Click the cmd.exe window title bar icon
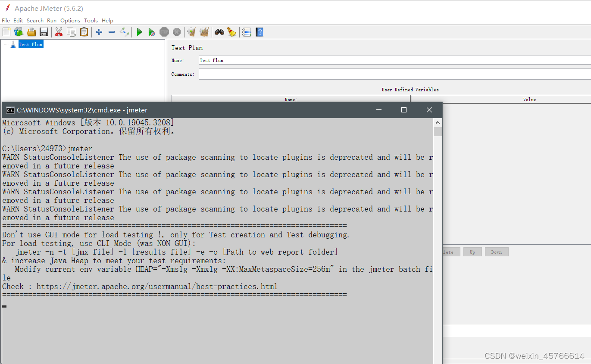591x364 pixels. tap(10, 110)
